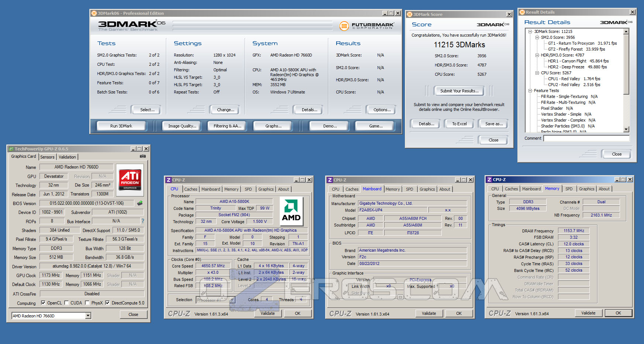This screenshot has height=344, width=644.
Task: Click the CPU-Z Mainboard window title icon
Action: pyautogui.click(x=330, y=180)
